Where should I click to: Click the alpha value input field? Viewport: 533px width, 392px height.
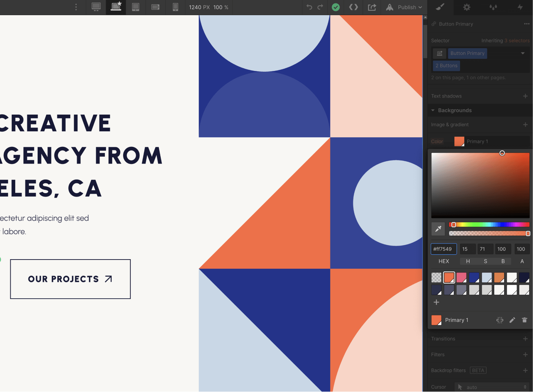(522, 249)
